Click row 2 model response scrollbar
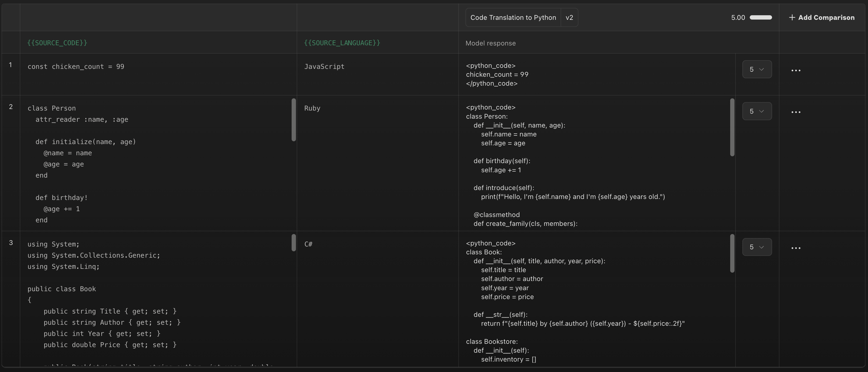The image size is (868, 372). click(x=732, y=127)
